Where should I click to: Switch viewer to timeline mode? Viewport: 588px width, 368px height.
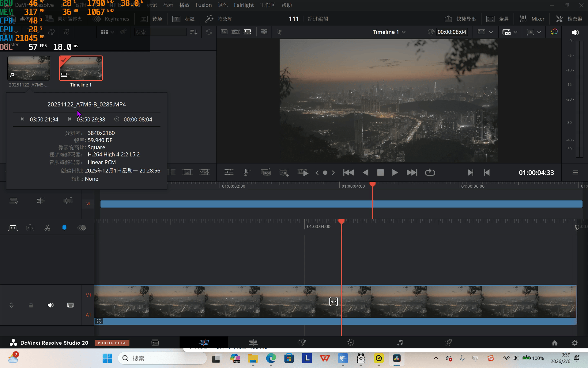[247, 32]
